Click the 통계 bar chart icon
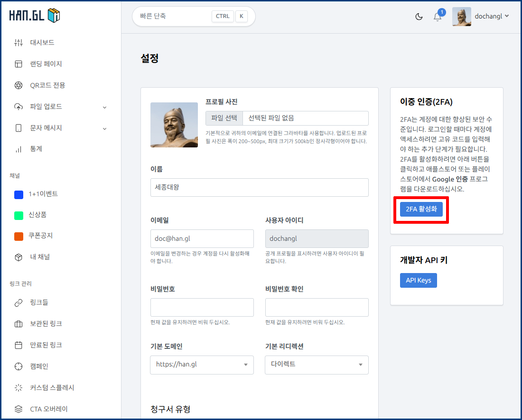This screenshot has height=420, width=522. coord(19,149)
